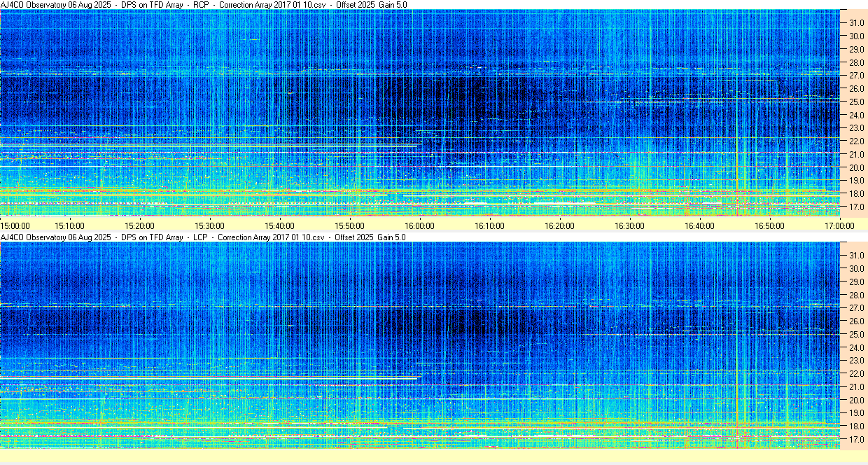Screen dimensions: 868x465
Task: Select the 16:00:00 timestamp on the axis
Action: click(x=419, y=225)
